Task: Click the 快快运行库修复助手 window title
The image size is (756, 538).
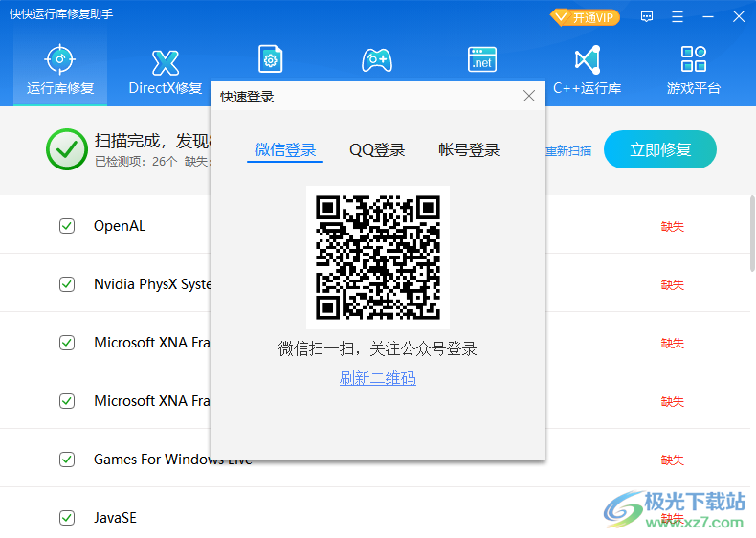Action: pos(61,14)
